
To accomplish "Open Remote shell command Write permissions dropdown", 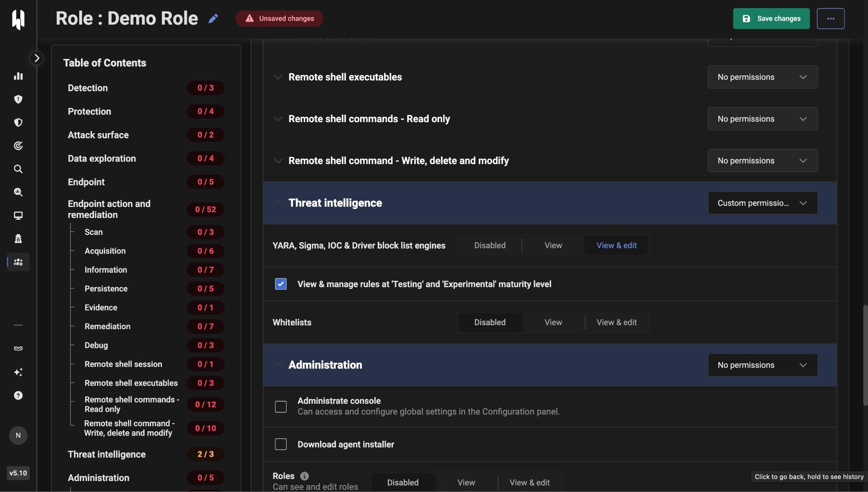I will pyautogui.click(x=762, y=160).
